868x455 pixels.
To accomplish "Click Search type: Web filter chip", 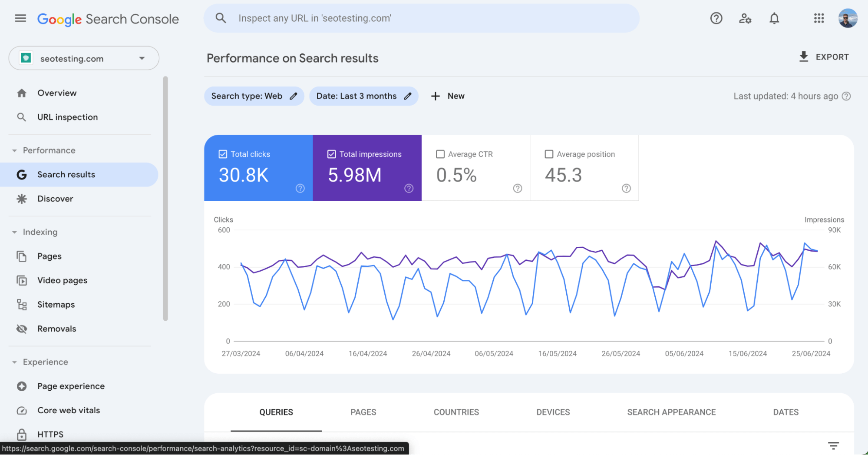I will click(x=254, y=96).
